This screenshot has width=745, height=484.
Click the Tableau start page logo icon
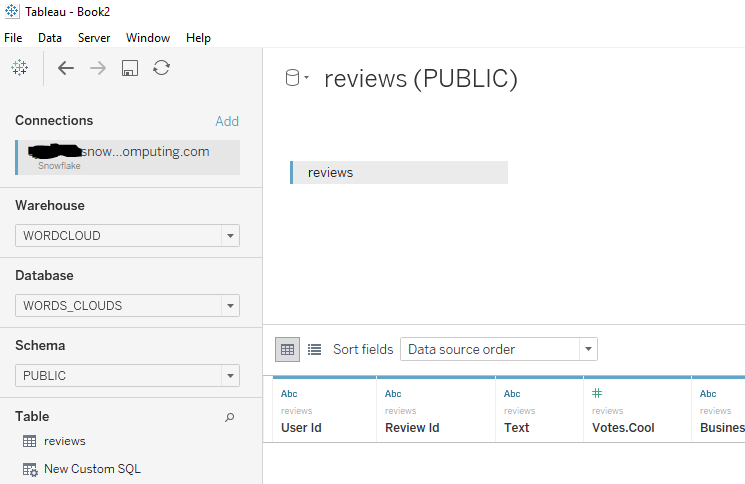[x=19, y=68]
